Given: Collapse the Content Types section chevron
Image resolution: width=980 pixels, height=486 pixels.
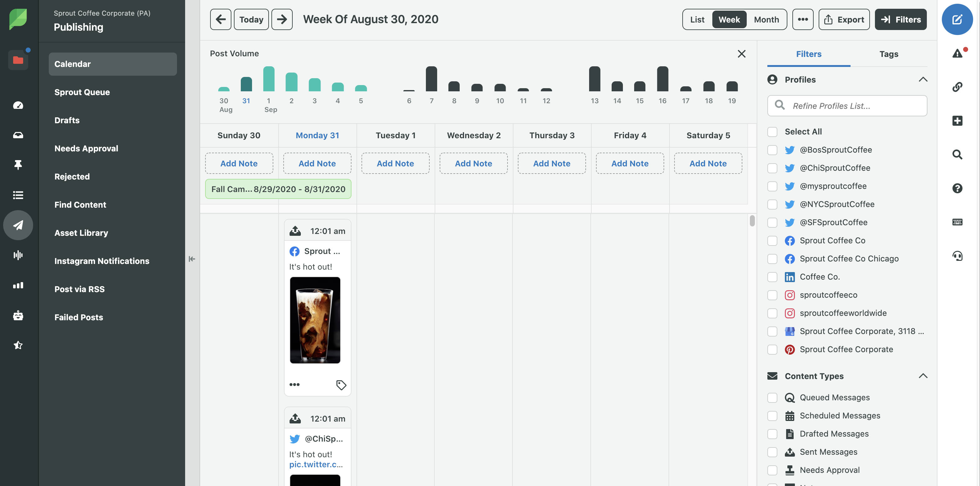Looking at the screenshot, I should pyautogui.click(x=922, y=376).
